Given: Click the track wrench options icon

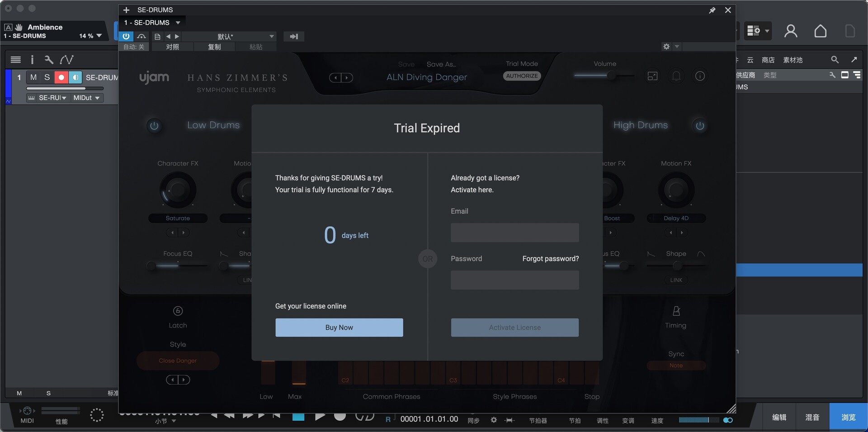Looking at the screenshot, I should 49,59.
